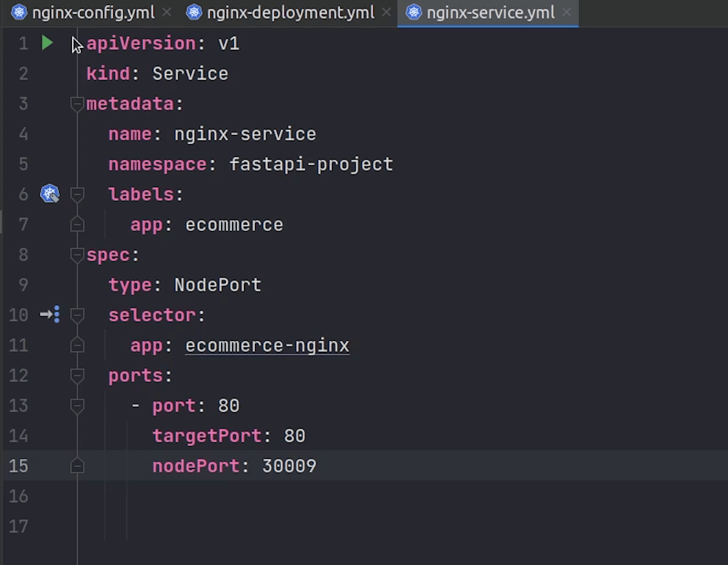Click the selector navigation gutter icon
The width and height of the screenshot is (728, 565).
click(x=49, y=314)
